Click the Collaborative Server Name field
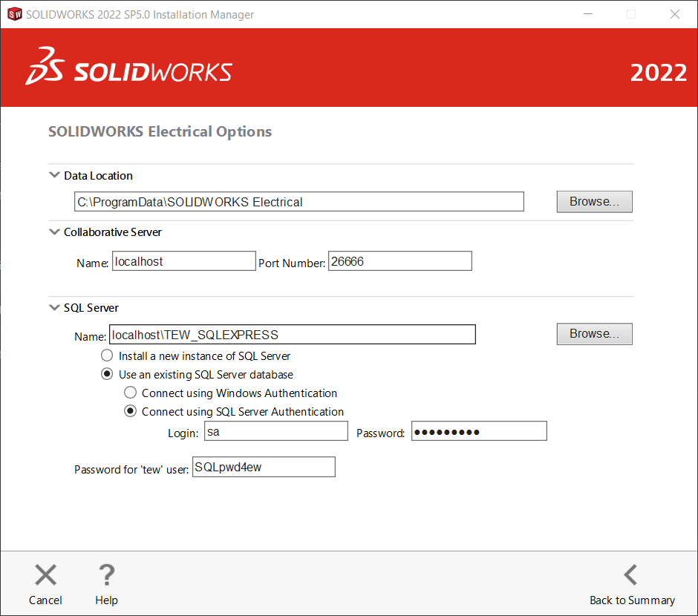 (184, 261)
